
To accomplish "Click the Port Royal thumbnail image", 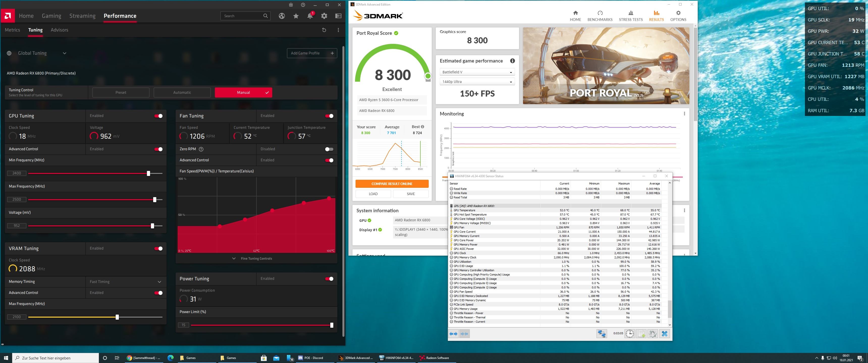I will click(x=606, y=66).
